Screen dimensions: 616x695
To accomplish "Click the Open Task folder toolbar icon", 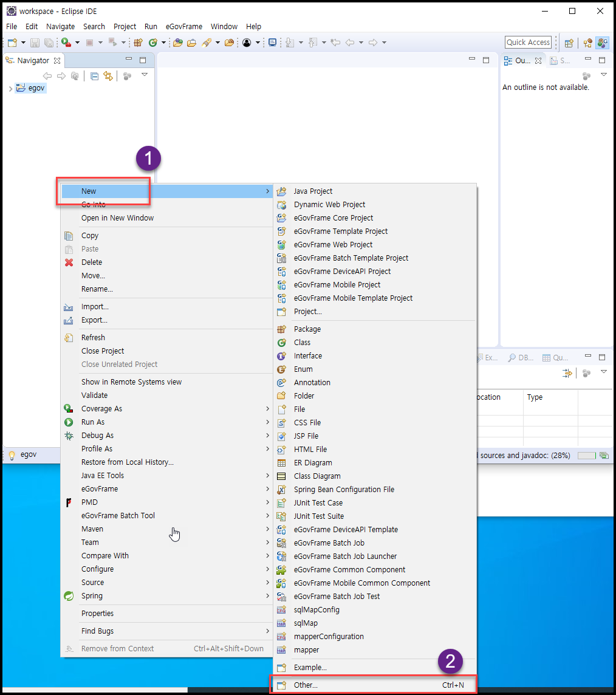I will coord(191,43).
